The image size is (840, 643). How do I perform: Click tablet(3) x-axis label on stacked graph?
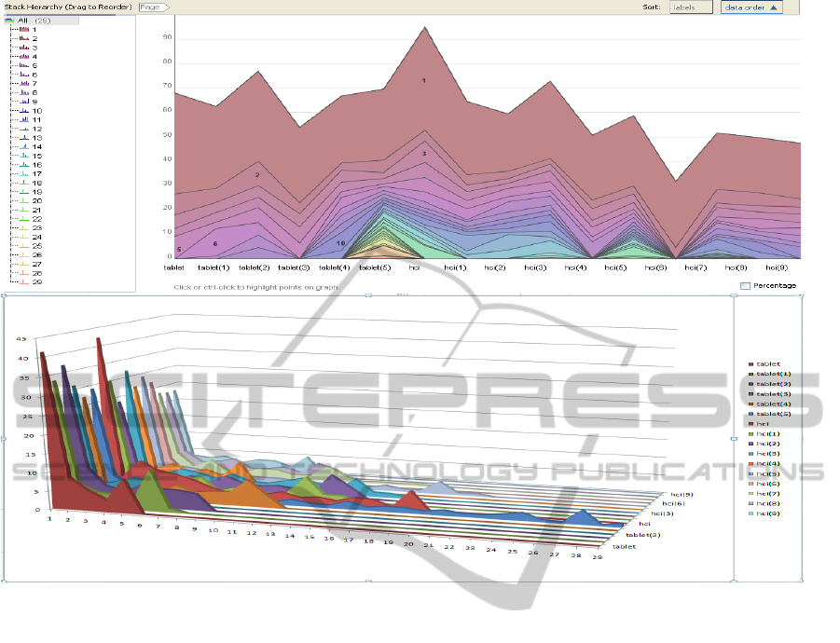click(296, 267)
